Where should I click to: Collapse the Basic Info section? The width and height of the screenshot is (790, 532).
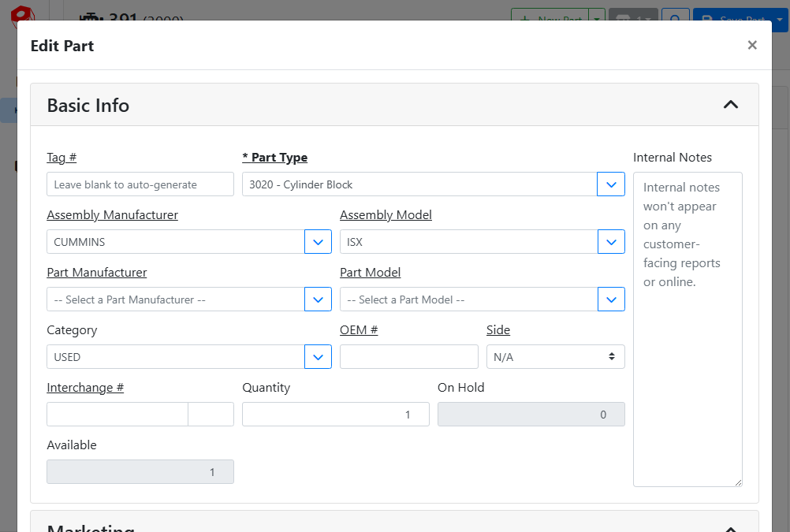pos(730,105)
